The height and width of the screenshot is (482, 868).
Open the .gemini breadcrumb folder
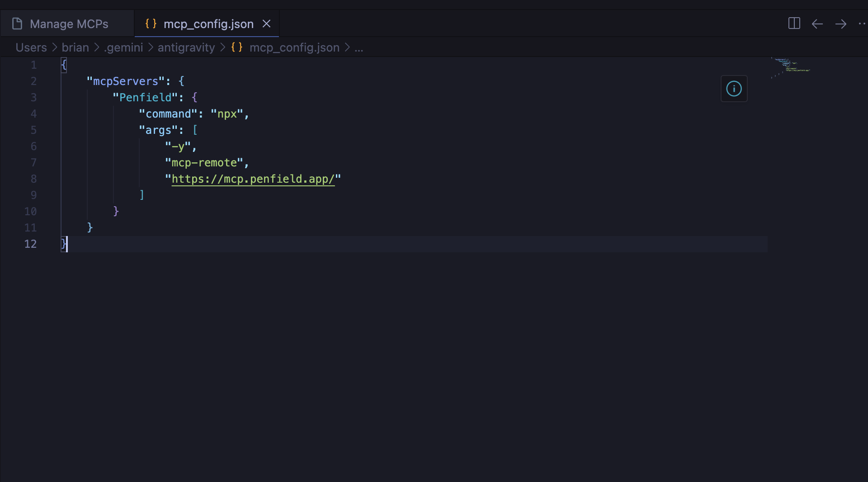pyautogui.click(x=123, y=47)
